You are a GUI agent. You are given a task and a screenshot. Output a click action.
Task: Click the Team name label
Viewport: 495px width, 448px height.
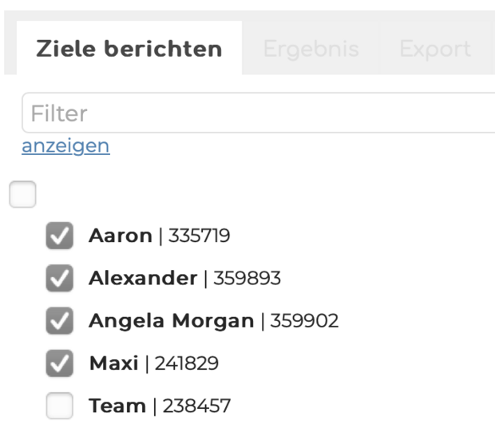[x=117, y=406]
